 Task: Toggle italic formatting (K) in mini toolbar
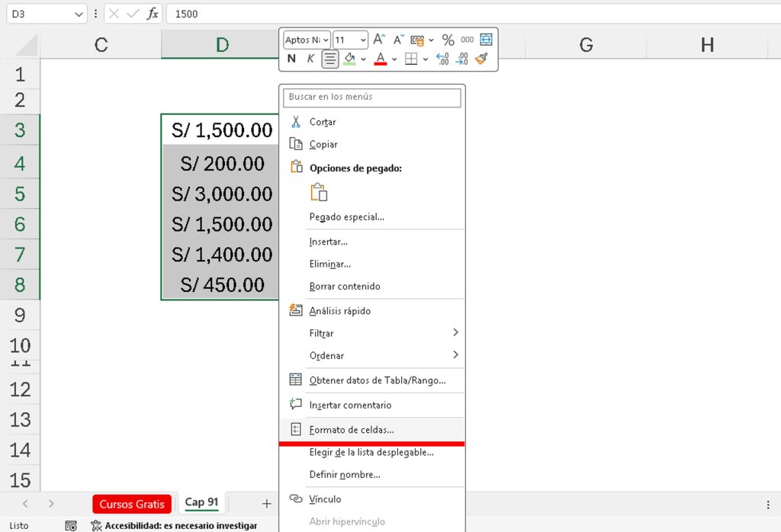310,59
